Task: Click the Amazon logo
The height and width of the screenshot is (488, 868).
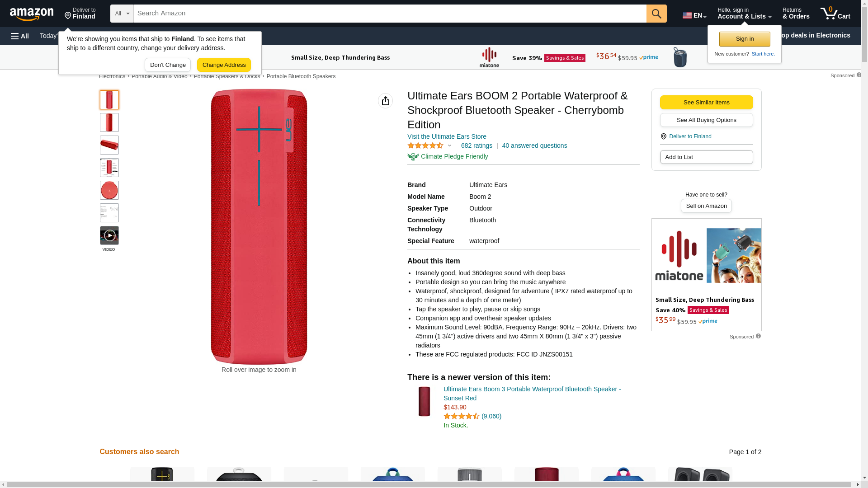Action: (x=32, y=14)
